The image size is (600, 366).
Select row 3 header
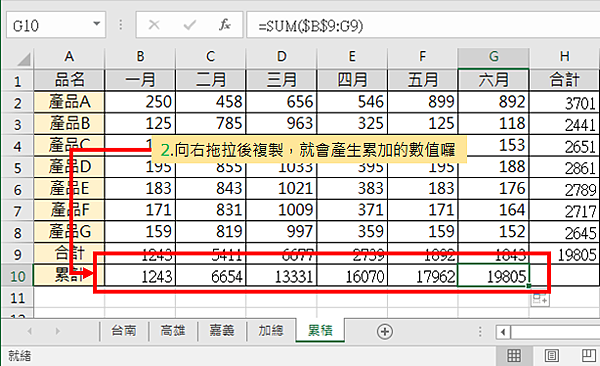[x=18, y=124]
